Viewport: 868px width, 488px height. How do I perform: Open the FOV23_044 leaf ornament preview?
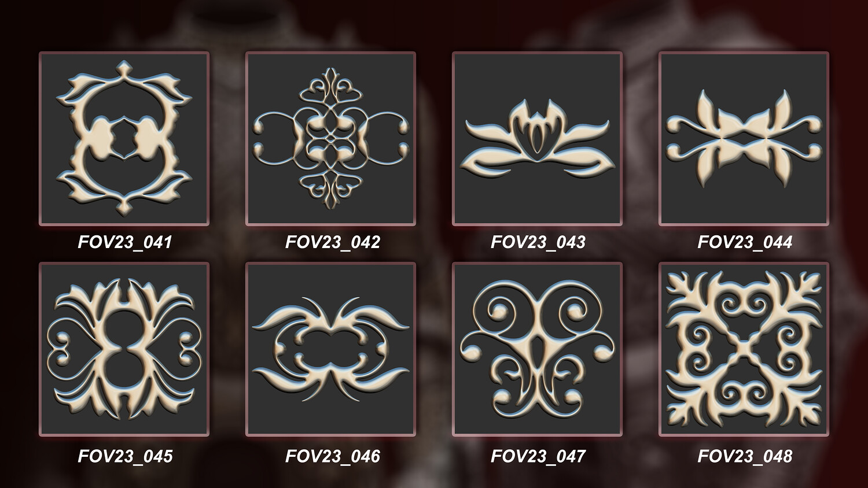(744, 138)
